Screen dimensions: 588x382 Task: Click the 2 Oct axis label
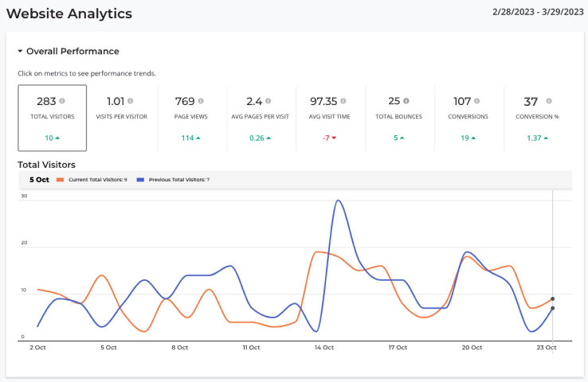37,348
